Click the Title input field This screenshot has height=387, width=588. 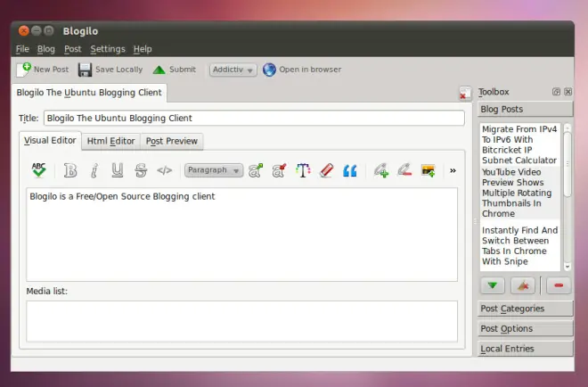(x=254, y=119)
